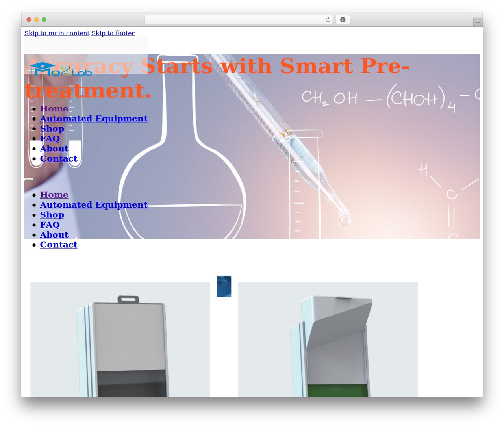Click the MoxLab logo
The image size is (504, 427).
(60, 69)
